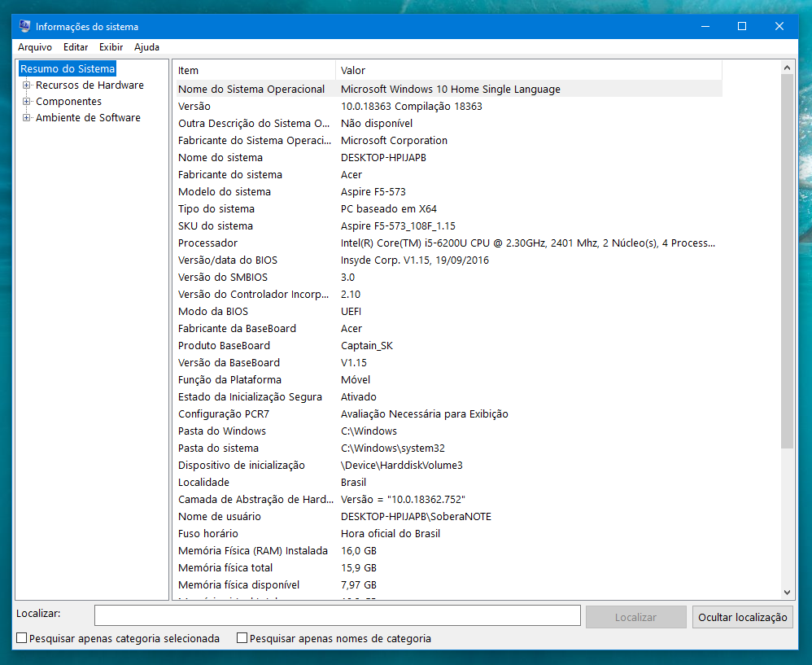Open the Editar menu
812x665 pixels.
click(x=76, y=47)
